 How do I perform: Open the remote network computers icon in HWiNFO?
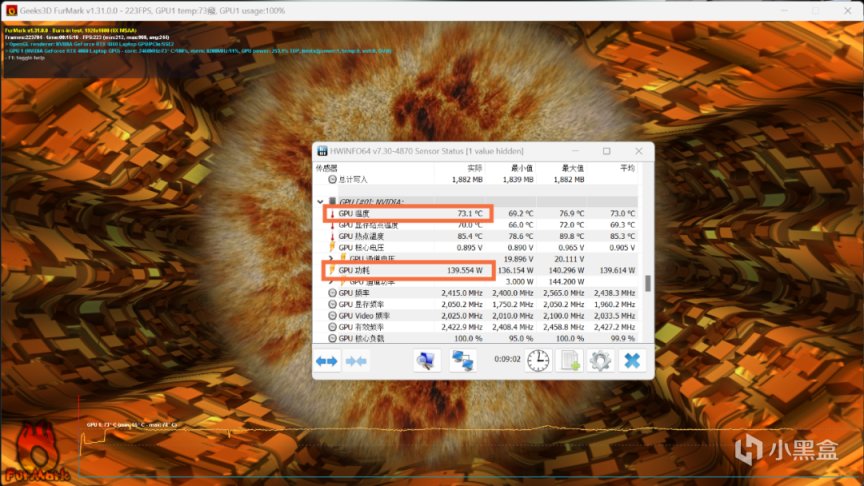[463, 361]
